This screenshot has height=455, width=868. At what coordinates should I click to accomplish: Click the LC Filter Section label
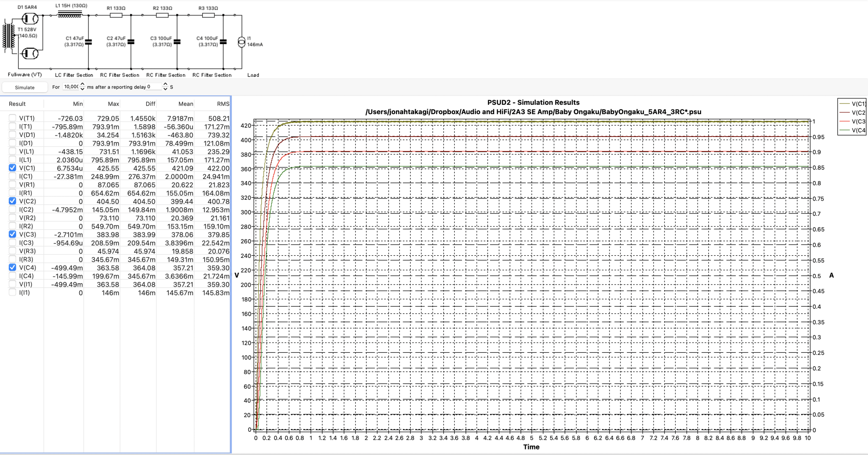74,75
